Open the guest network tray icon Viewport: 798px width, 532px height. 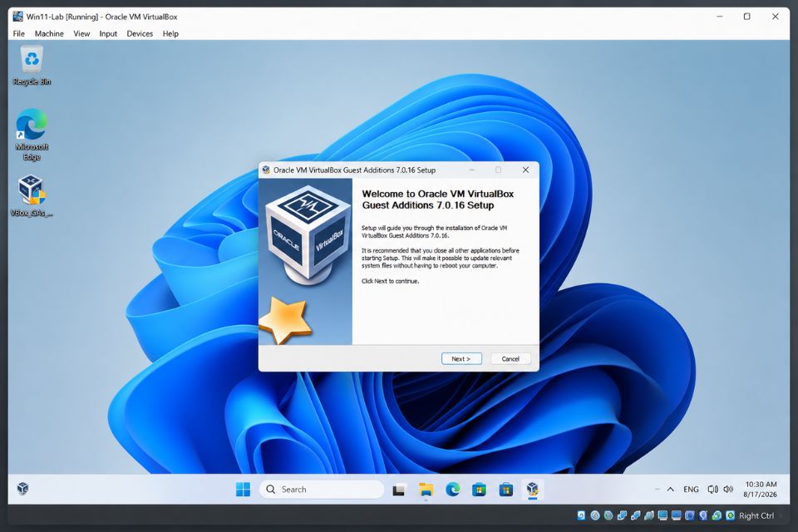pyautogui.click(x=712, y=490)
